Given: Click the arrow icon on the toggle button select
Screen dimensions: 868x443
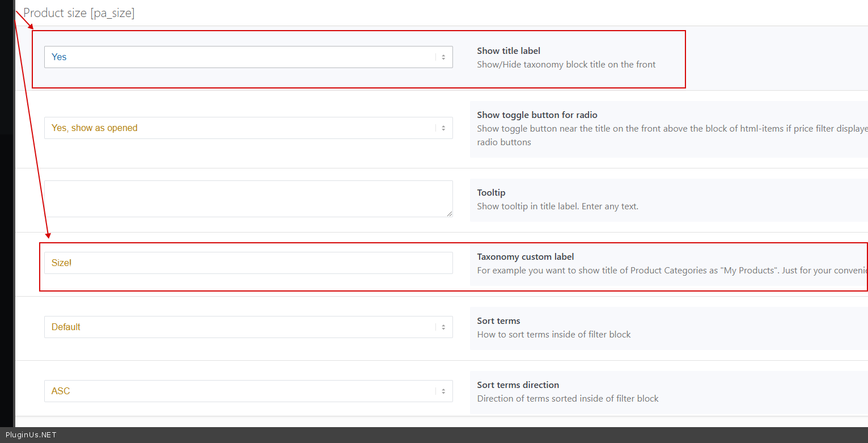Looking at the screenshot, I should coord(443,128).
